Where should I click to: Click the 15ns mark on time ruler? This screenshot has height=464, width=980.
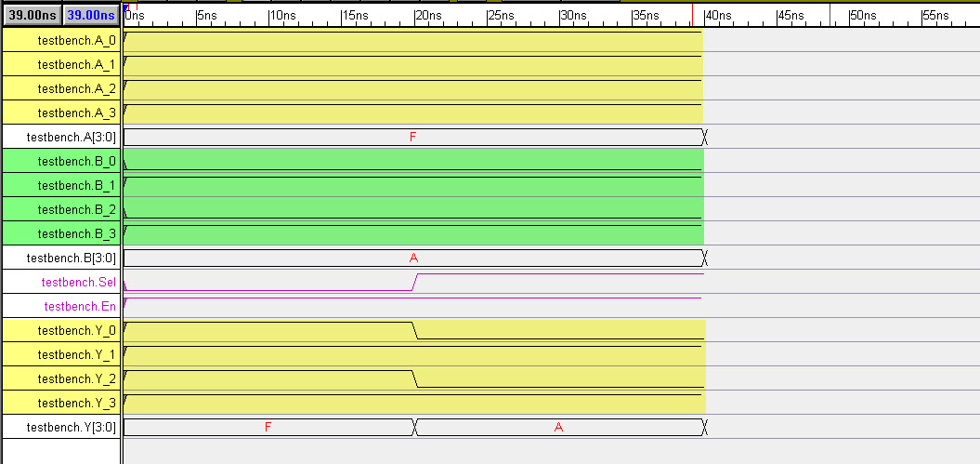[x=354, y=16]
